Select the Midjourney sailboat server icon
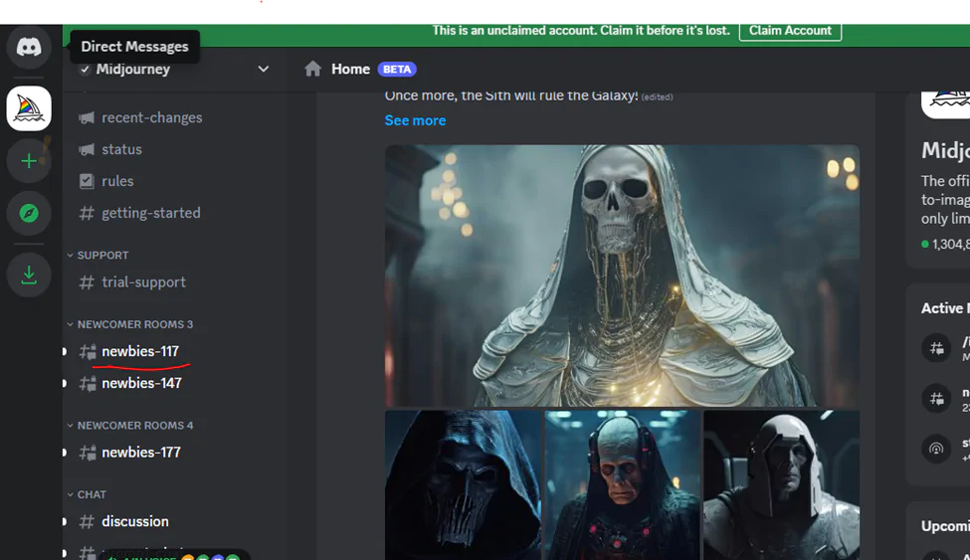Image resolution: width=970 pixels, height=560 pixels. pos(29,107)
